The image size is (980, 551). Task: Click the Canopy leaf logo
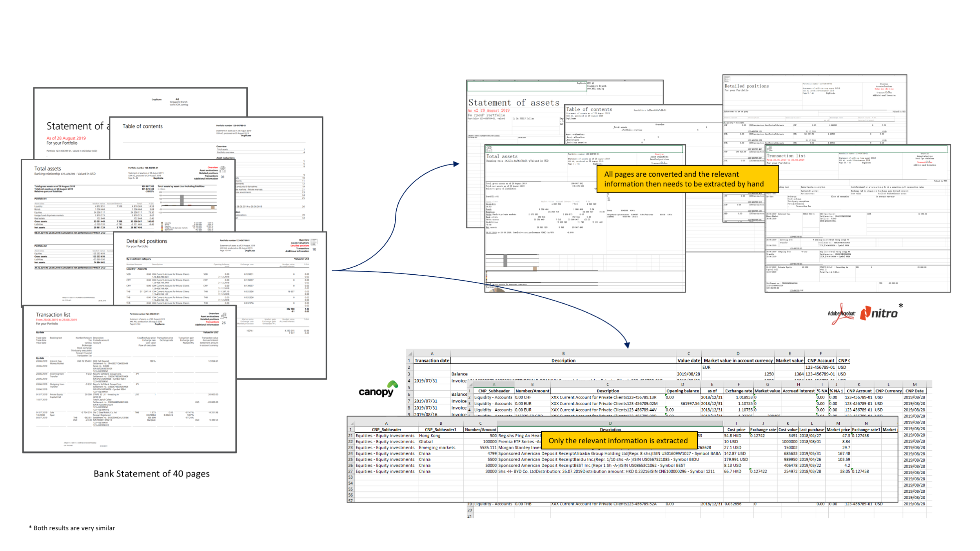pos(392,385)
